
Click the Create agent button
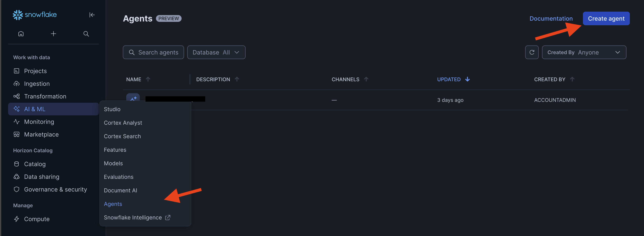tap(606, 19)
